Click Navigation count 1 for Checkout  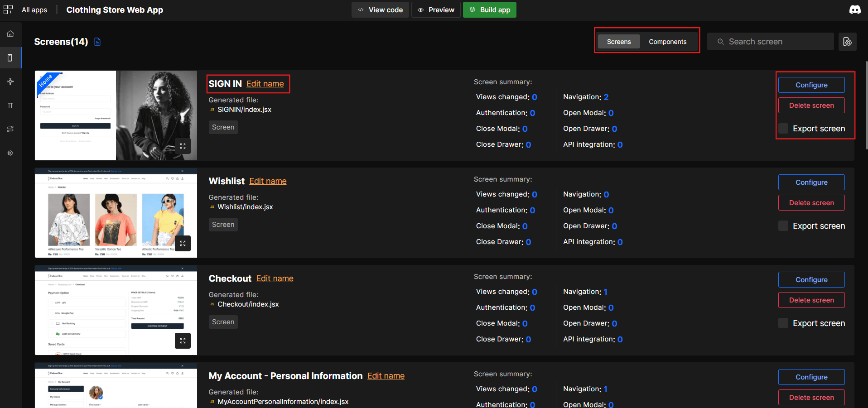[x=606, y=292]
